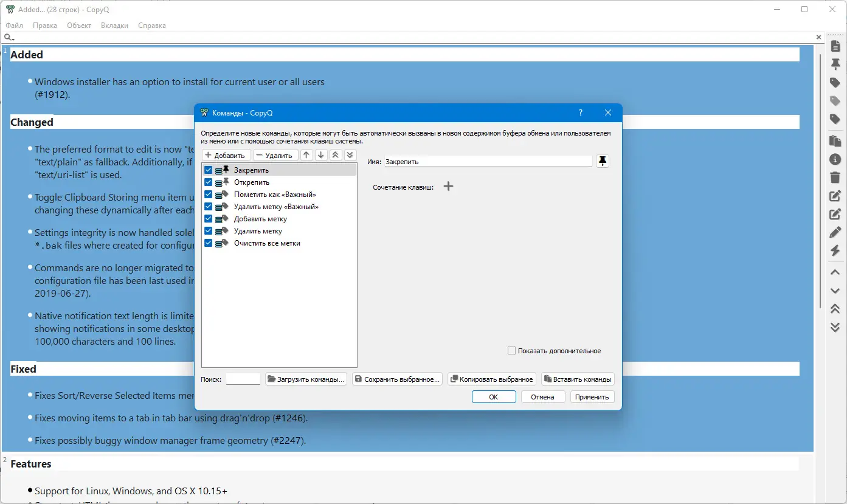Viewport: 847px width, 504px height.
Task: Click the main window vertical scrollbar
Action: click(820, 182)
